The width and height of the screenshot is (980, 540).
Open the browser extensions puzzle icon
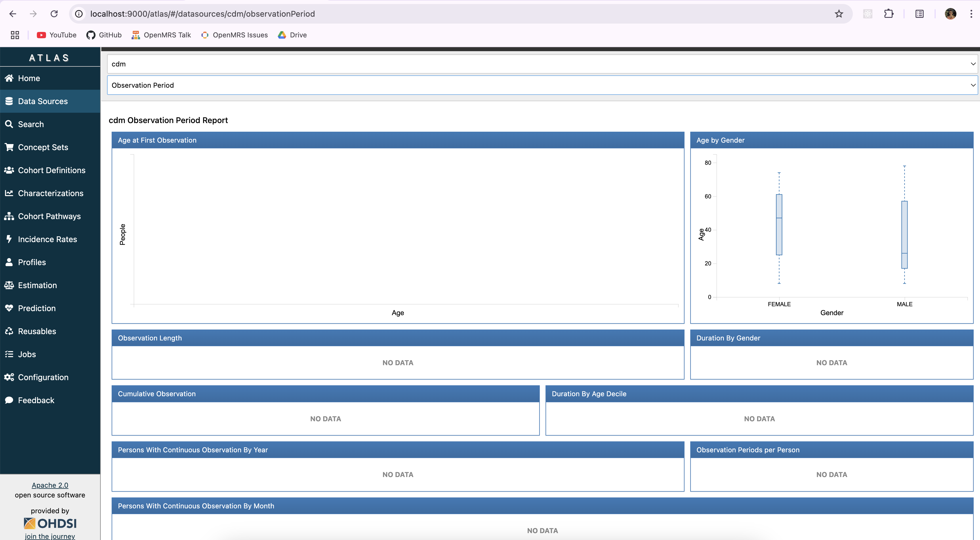click(889, 14)
